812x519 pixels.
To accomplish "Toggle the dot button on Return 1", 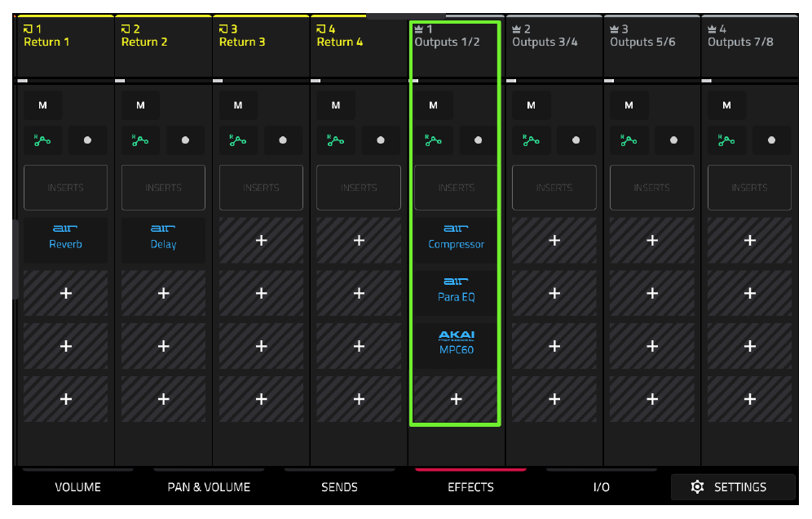I will 87,140.
